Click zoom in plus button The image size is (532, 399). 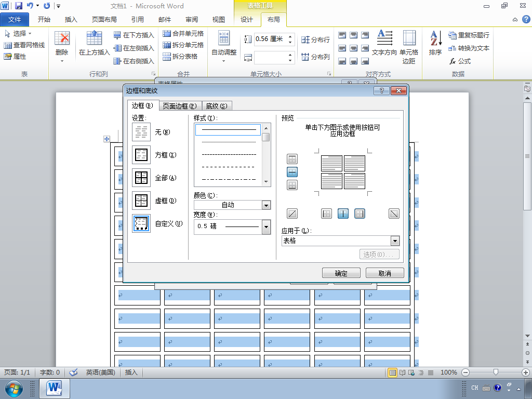pyautogui.click(x=526, y=373)
